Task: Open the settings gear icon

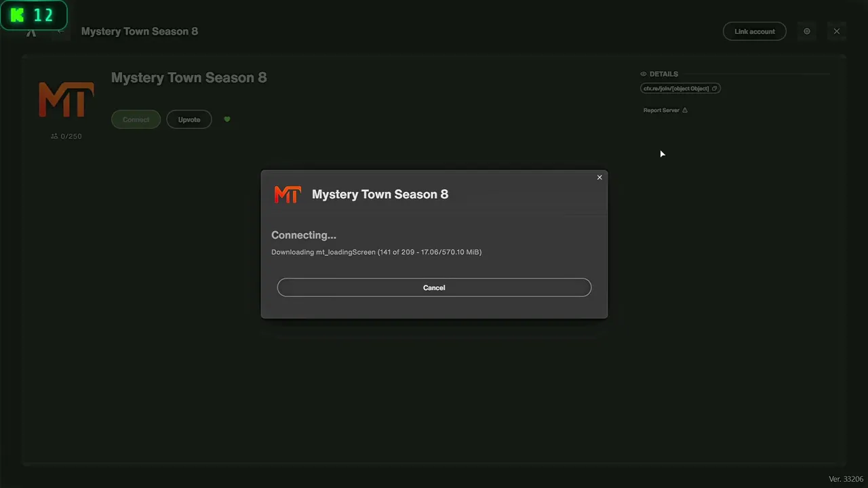Action: 807,31
